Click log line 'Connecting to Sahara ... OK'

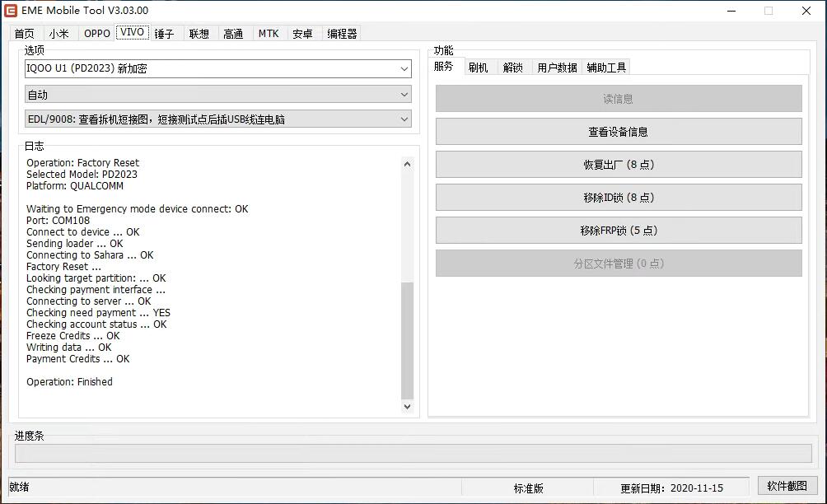coord(90,255)
